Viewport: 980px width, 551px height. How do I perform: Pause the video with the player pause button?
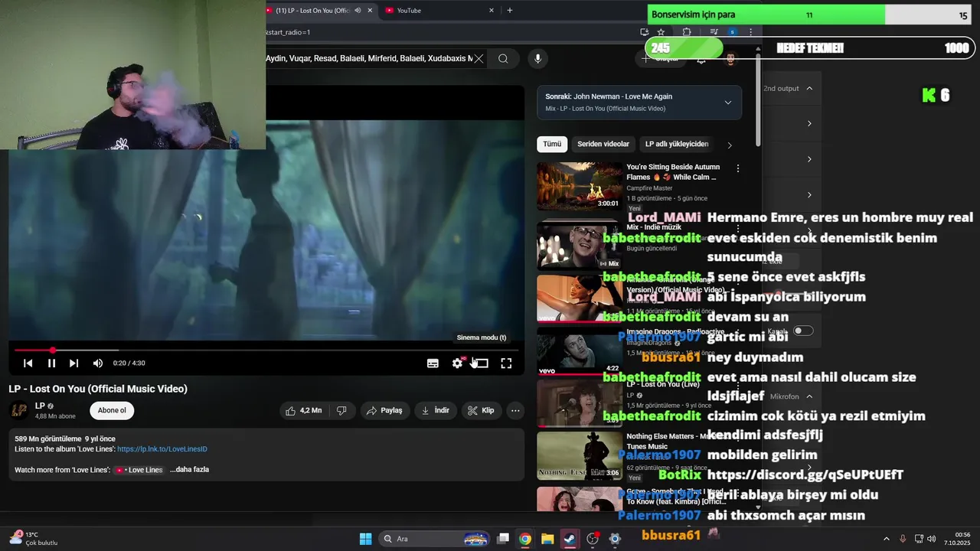tap(51, 364)
